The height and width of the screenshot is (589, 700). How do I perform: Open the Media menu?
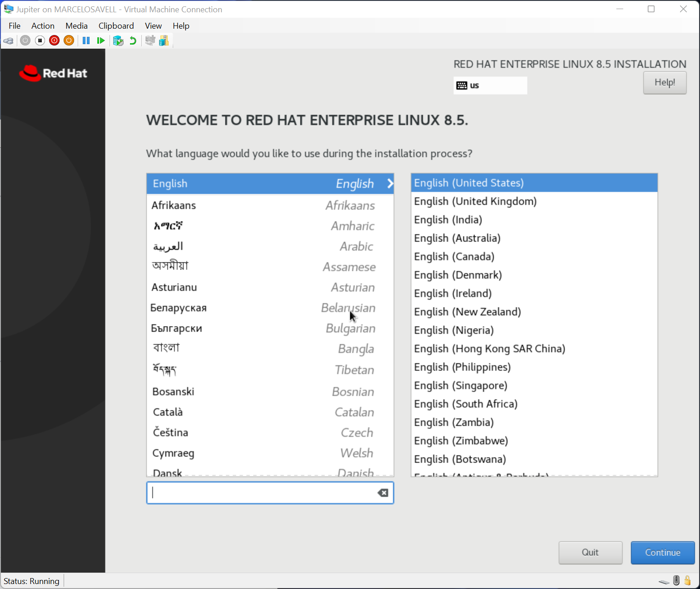pyautogui.click(x=76, y=26)
